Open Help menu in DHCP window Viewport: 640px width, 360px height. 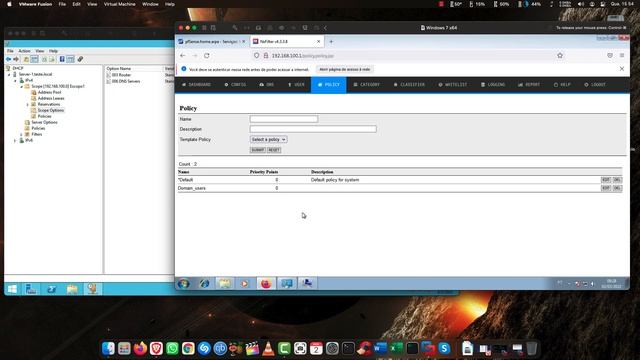(x=53, y=51)
